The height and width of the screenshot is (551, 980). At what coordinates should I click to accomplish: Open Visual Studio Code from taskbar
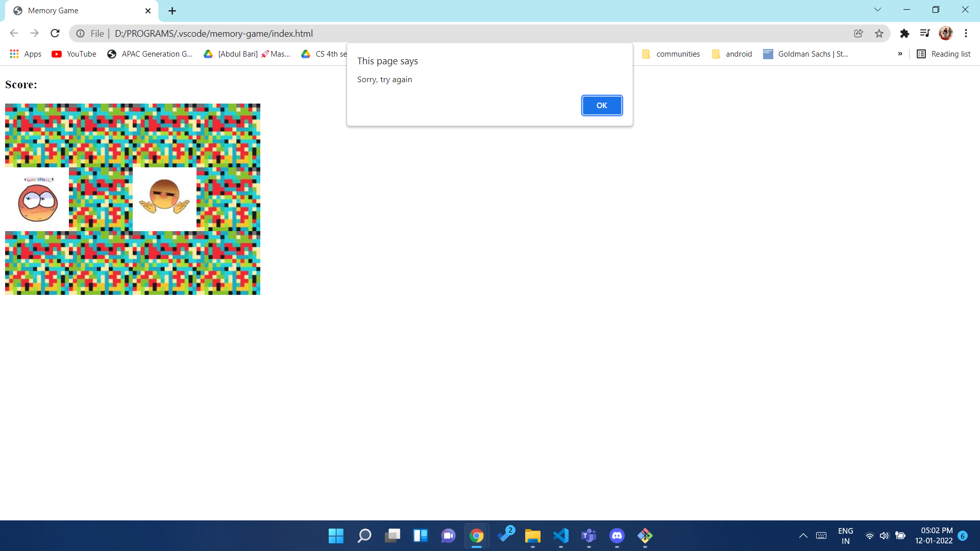560,536
